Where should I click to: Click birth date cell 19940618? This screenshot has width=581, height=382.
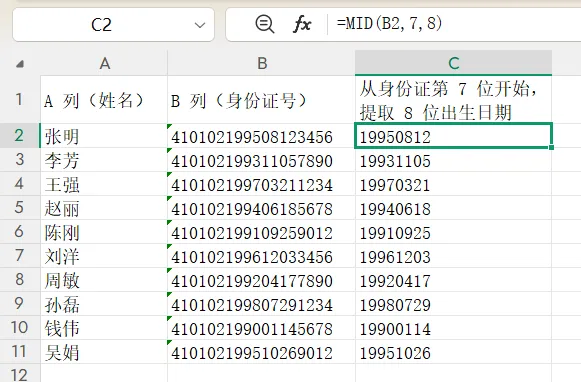click(x=454, y=208)
